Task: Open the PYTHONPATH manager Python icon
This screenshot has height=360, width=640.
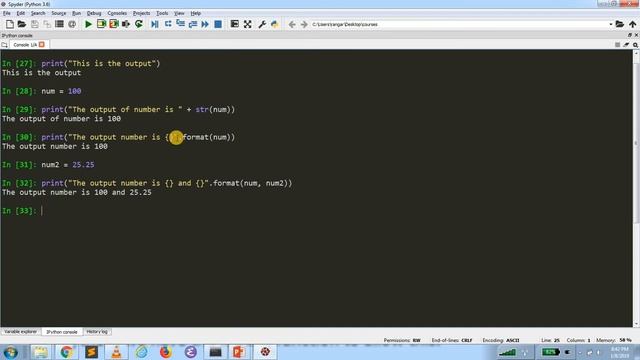Action: coord(275,24)
